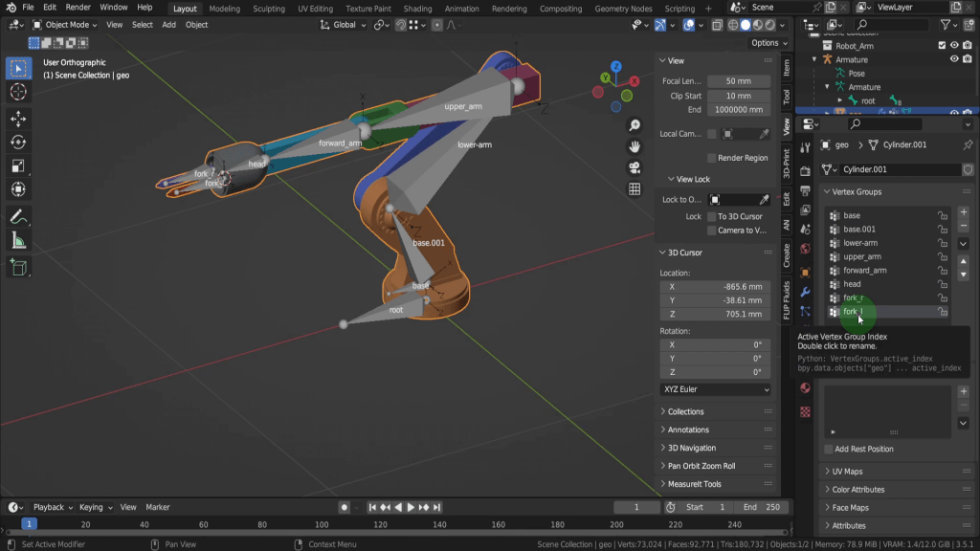Select the Move tool in the toolbar

pos(18,118)
